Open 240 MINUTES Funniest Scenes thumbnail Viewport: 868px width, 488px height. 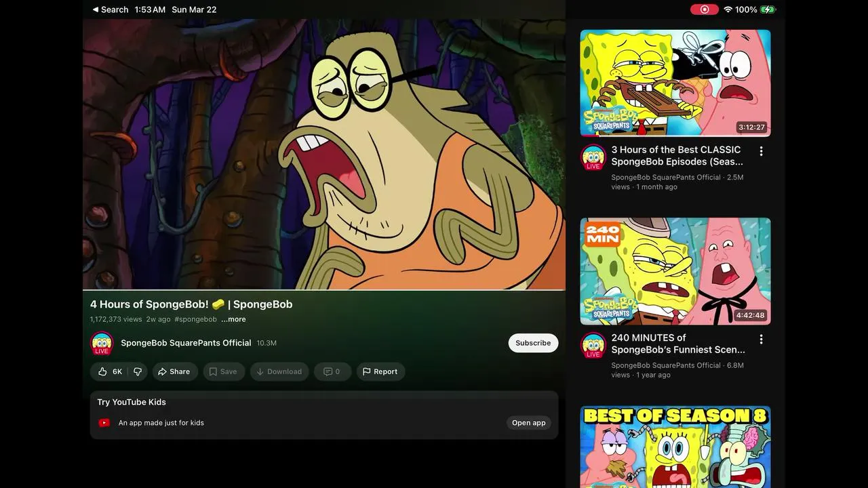point(675,271)
